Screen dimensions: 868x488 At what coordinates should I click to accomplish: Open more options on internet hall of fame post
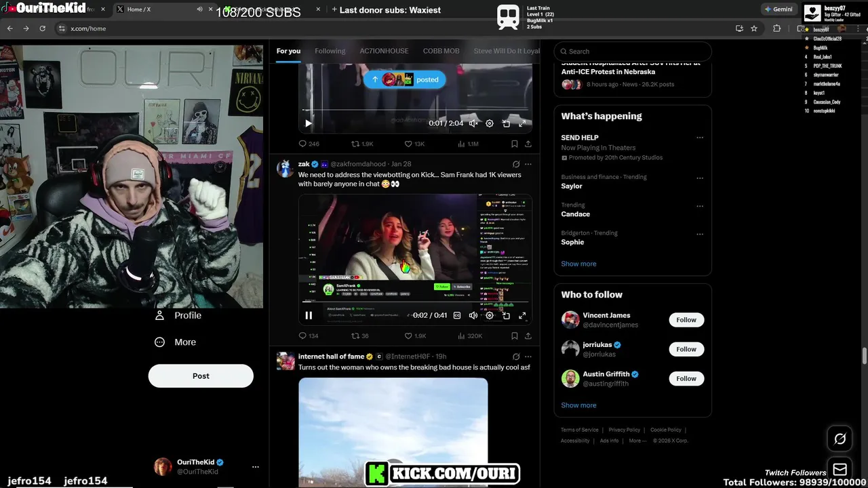528,357
